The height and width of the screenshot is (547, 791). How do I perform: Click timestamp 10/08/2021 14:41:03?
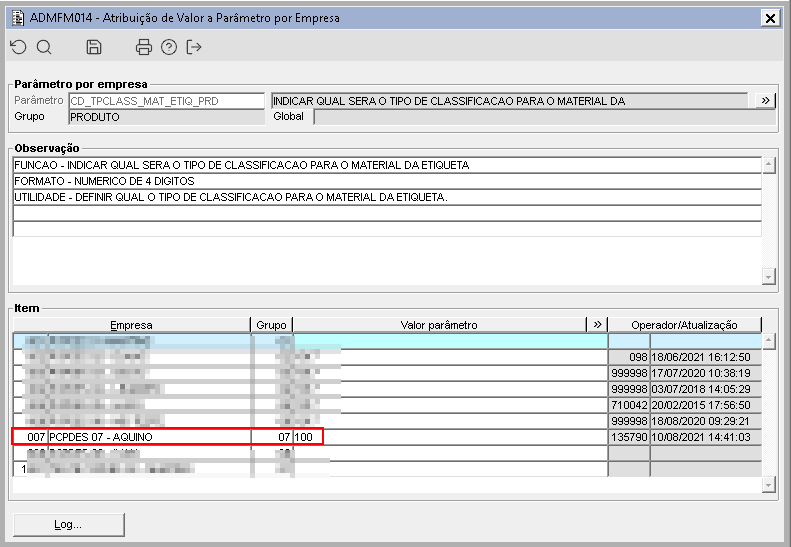point(706,437)
